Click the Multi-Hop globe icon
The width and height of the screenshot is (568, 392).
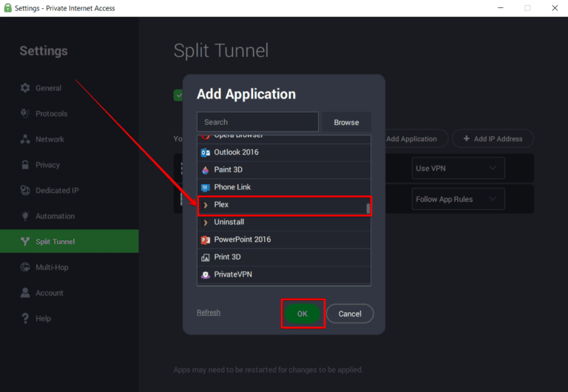[x=25, y=267]
